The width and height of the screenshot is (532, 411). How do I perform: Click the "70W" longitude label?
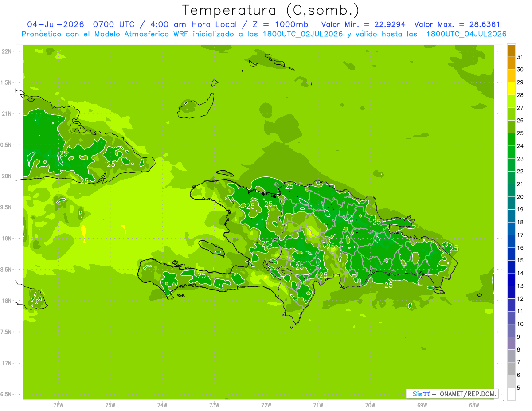(x=370, y=405)
